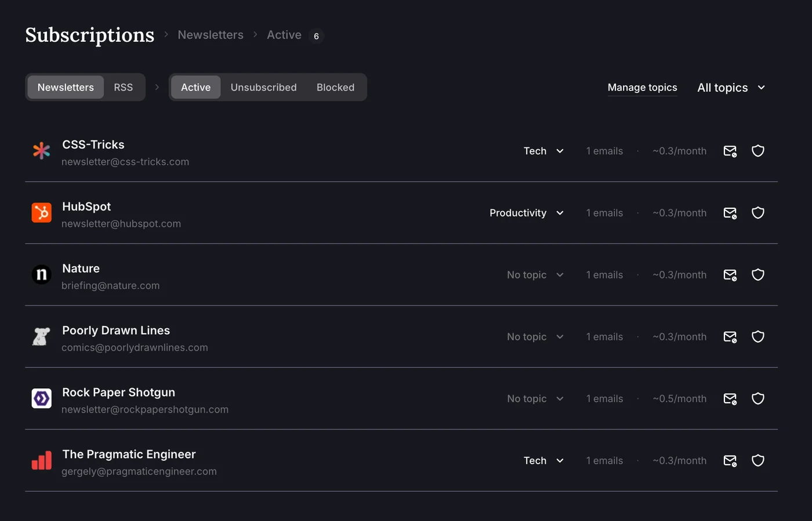
Task: Click the HubSpot newsletter name
Action: [86, 207]
